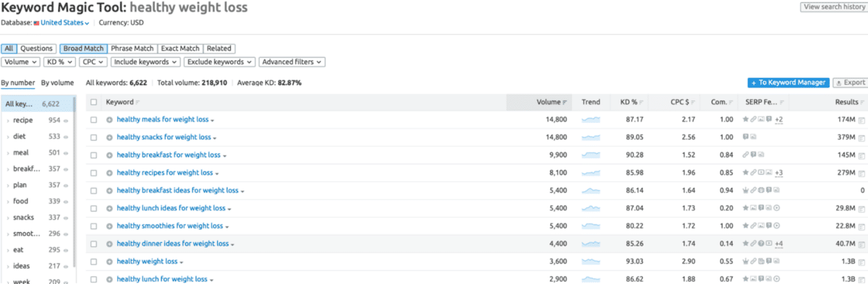Open SERP snapshot icon for 22.8M results row
The width and height of the screenshot is (868, 284).
861,226
